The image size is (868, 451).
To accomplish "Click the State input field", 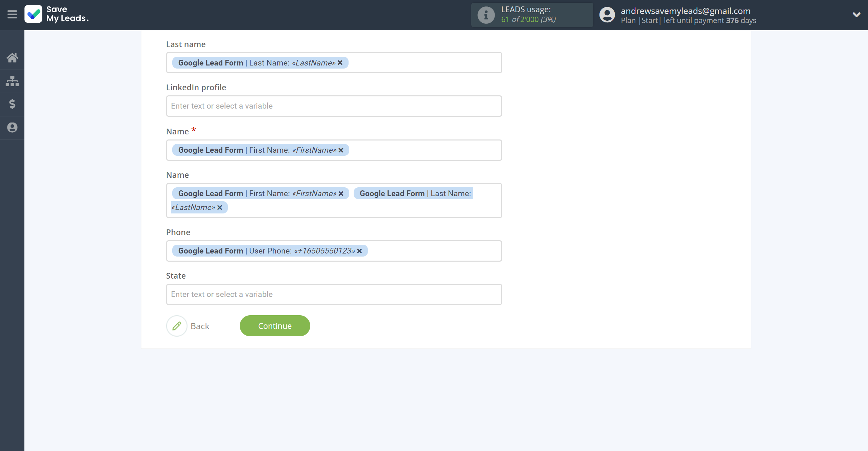I will [x=334, y=294].
